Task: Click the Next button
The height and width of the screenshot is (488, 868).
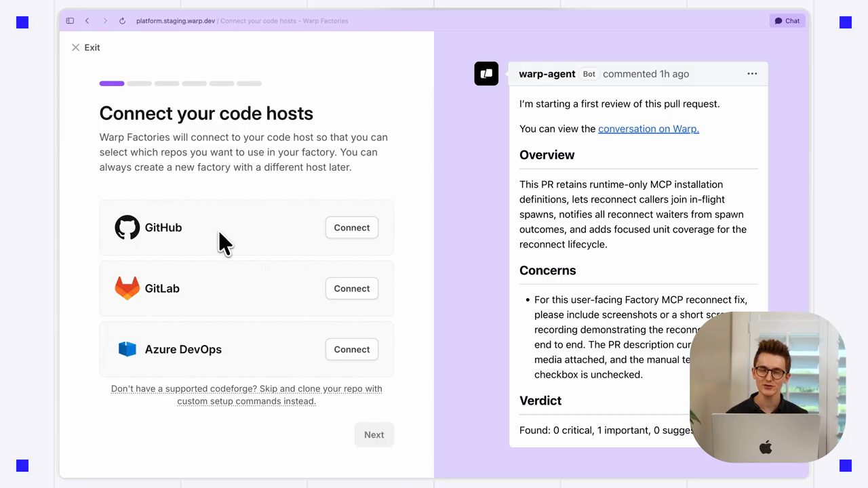Action: point(374,435)
